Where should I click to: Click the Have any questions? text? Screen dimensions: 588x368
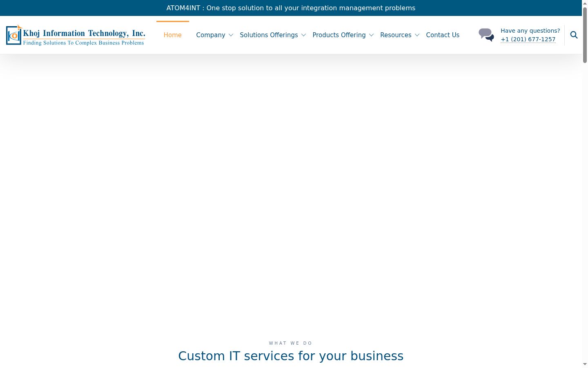tap(530, 31)
